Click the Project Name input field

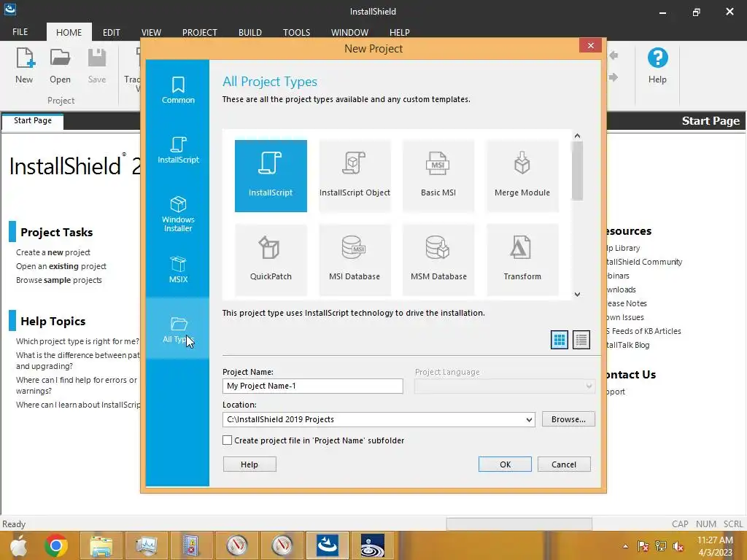point(312,386)
